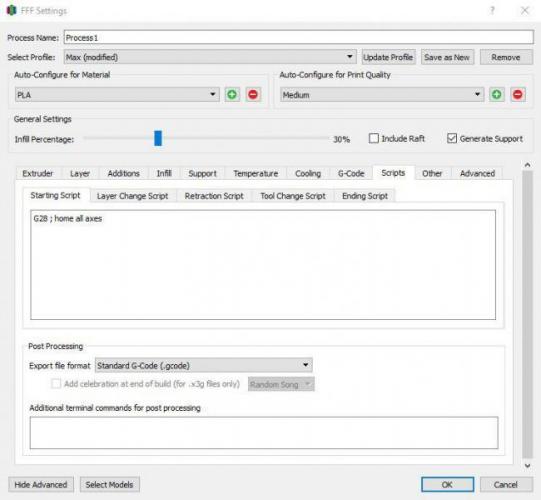Click the scroll down arrow of the settings panel
Screen dimensions: 541x500
pyautogui.click(x=528, y=466)
